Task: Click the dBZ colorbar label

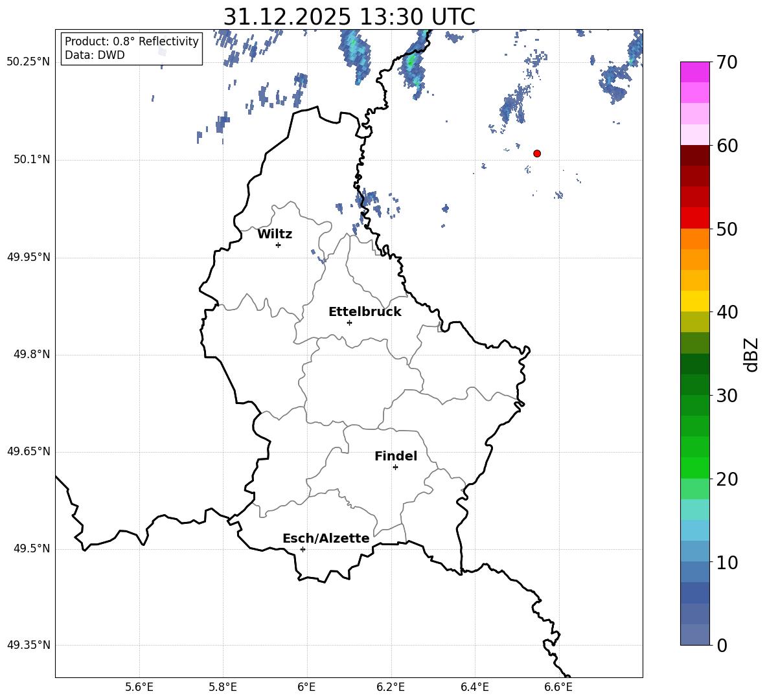Action: pyautogui.click(x=751, y=355)
